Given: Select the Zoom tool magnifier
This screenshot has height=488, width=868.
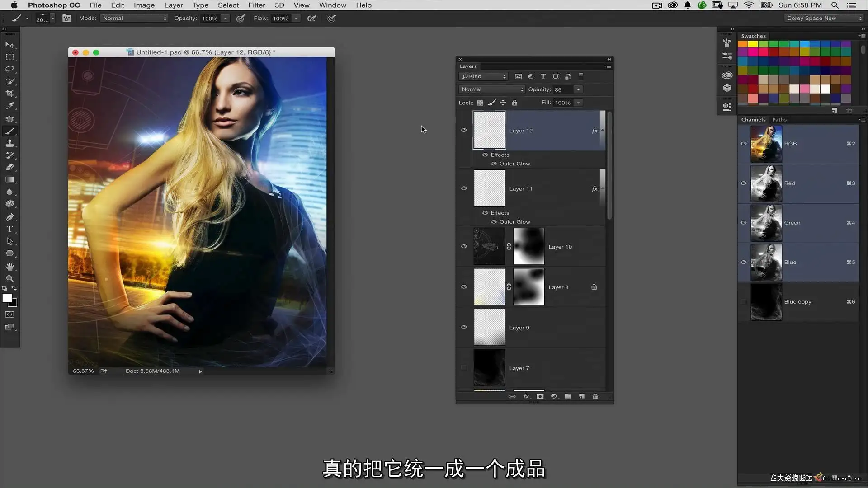Looking at the screenshot, I should pos(9,279).
